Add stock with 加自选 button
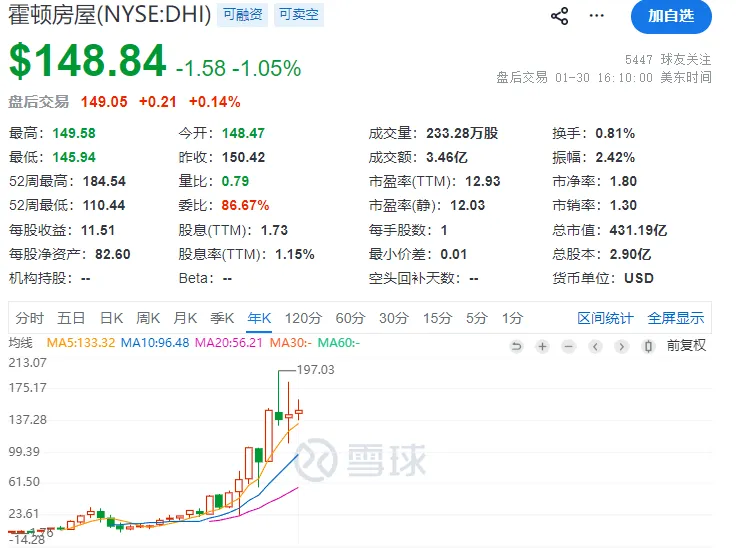 671,16
